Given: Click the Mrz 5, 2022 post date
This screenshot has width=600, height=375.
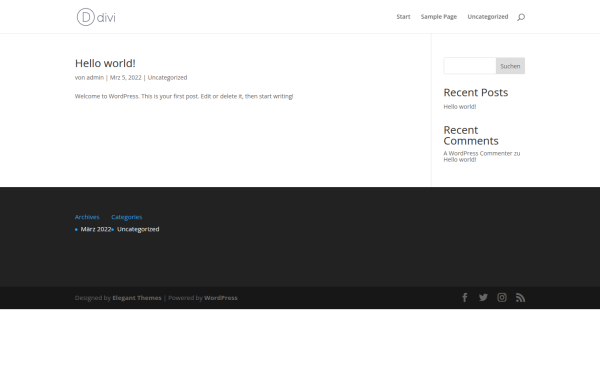Looking at the screenshot, I should point(126,78).
